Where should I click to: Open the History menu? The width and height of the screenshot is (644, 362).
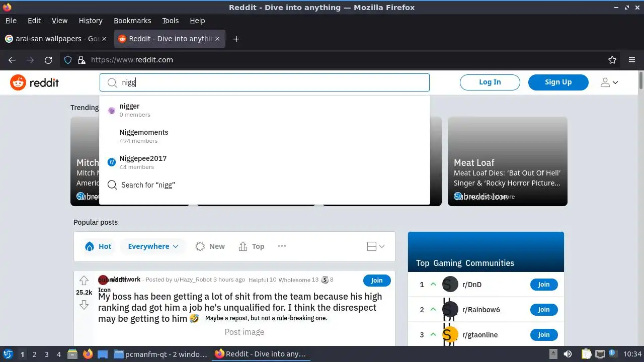pos(91,21)
